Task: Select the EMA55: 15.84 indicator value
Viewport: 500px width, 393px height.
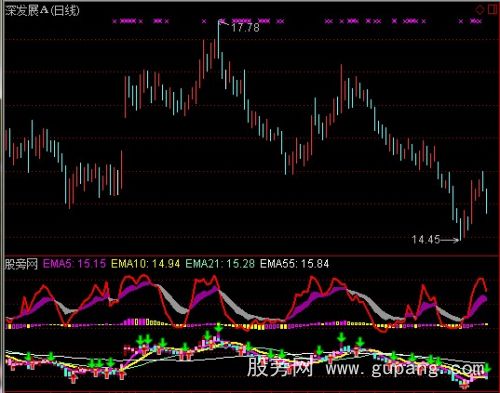Action: click(x=294, y=264)
